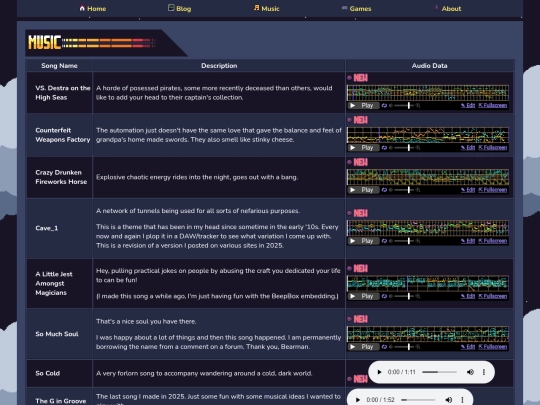The height and width of the screenshot is (405, 540).
Task: Click volume icon for So Much Soul
Action: click(391, 347)
